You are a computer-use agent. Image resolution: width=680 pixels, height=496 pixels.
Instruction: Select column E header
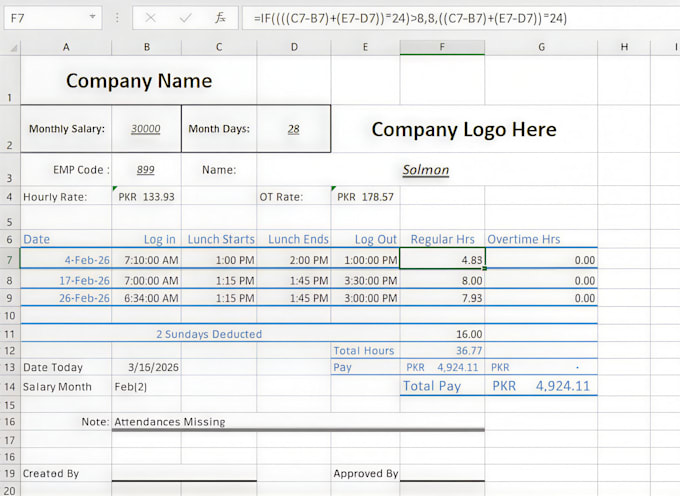pos(365,47)
